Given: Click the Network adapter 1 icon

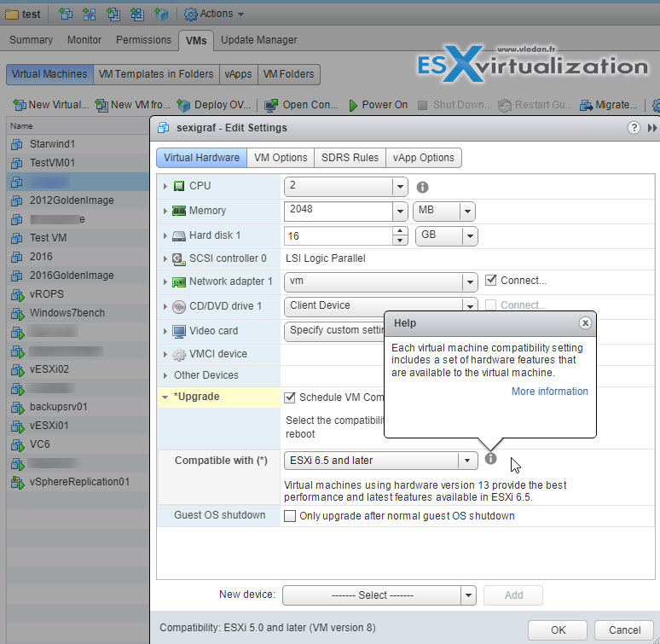Looking at the screenshot, I should [179, 282].
